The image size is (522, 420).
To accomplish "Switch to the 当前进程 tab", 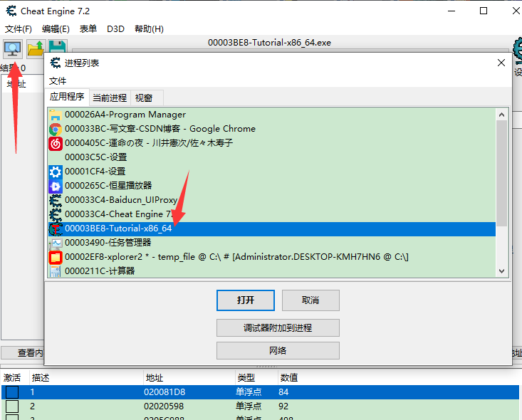I will click(x=110, y=98).
